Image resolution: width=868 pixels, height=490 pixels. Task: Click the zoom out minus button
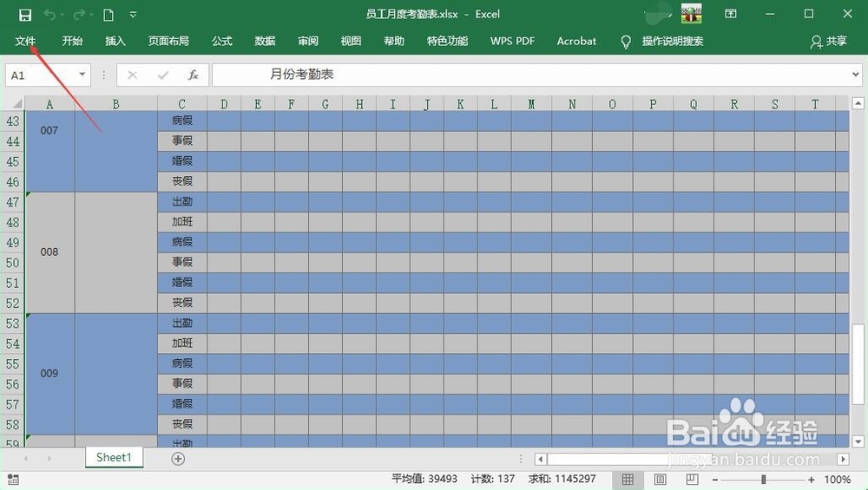(715, 480)
